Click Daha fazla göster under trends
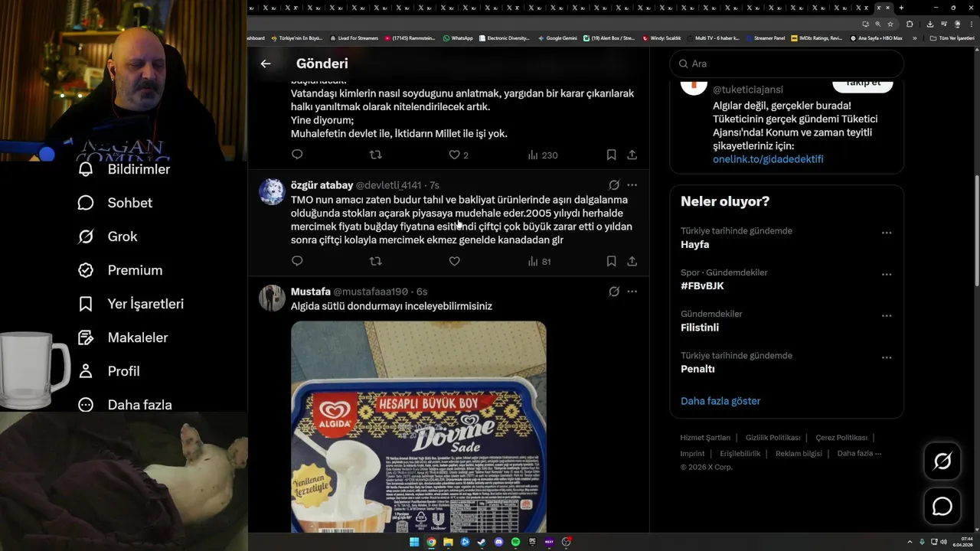This screenshot has height=551, width=980. point(720,401)
